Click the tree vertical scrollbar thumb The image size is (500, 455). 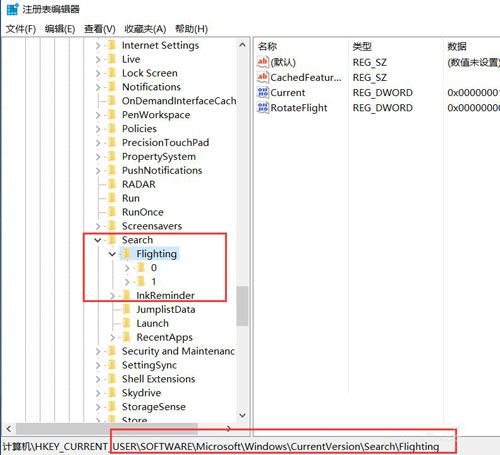coord(243,306)
